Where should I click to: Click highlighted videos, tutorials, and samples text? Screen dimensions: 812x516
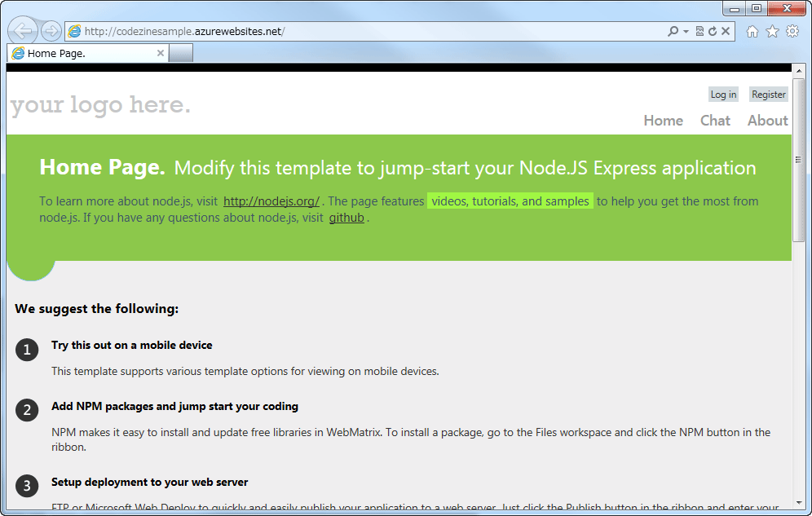tap(510, 201)
